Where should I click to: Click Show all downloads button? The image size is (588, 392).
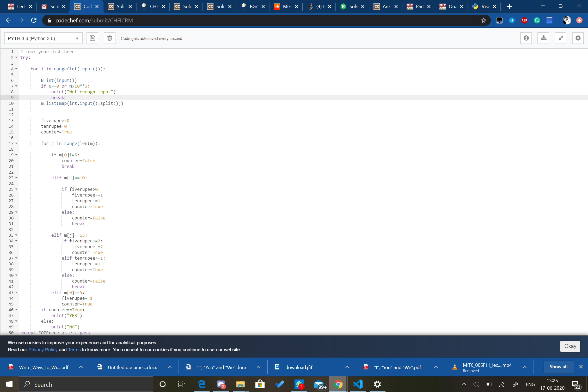click(558, 367)
